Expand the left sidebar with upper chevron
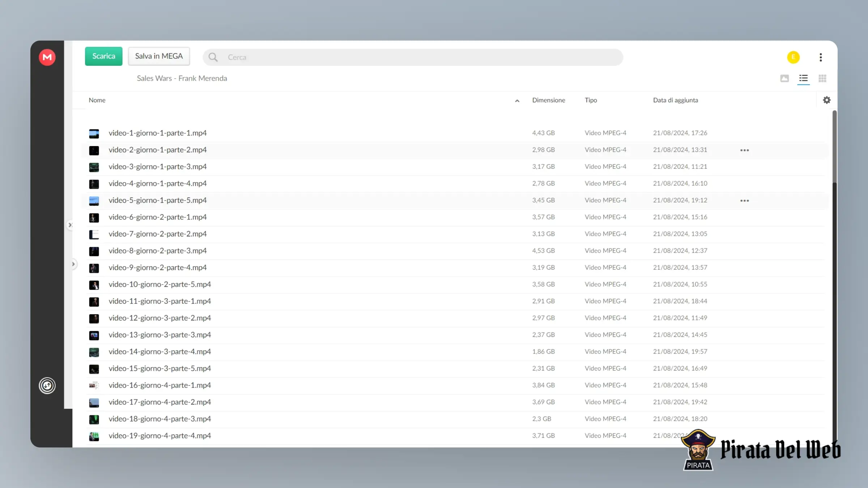The image size is (868, 488). click(70, 225)
